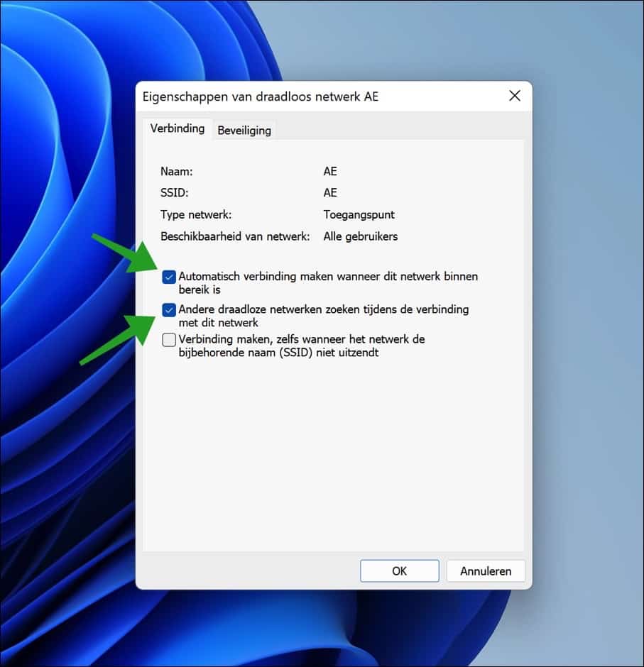The width and height of the screenshot is (644, 667).
Task: Enable hidden SSID connection checkbox
Action: coord(169,340)
